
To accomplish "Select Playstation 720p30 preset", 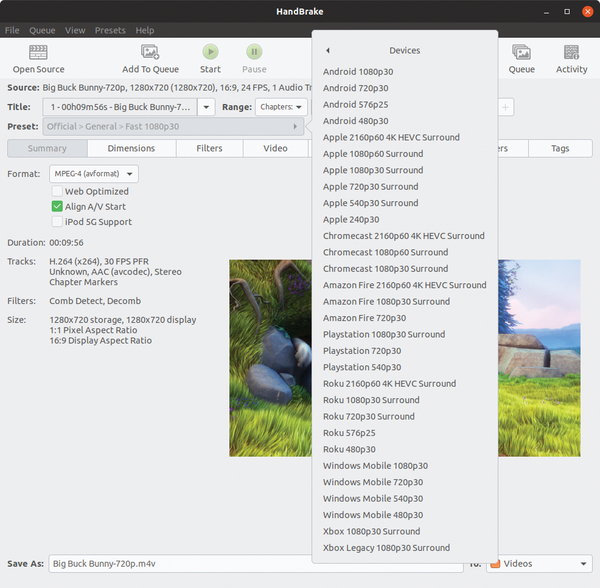I will pyautogui.click(x=405, y=351).
